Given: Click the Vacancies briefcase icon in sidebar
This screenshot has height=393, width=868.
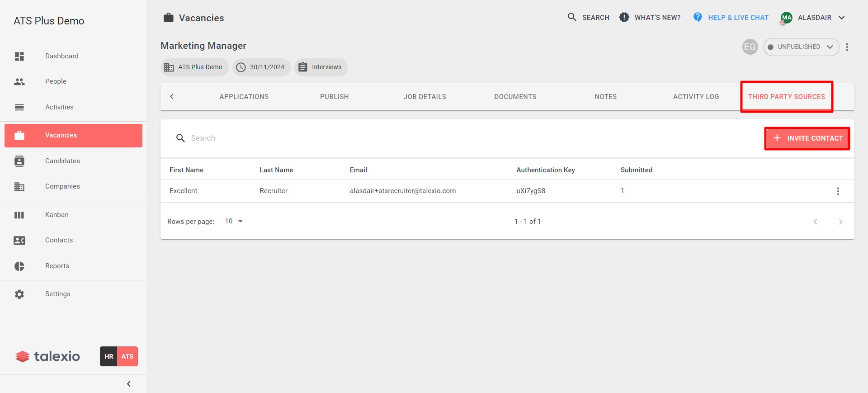Looking at the screenshot, I should pyautogui.click(x=19, y=135).
